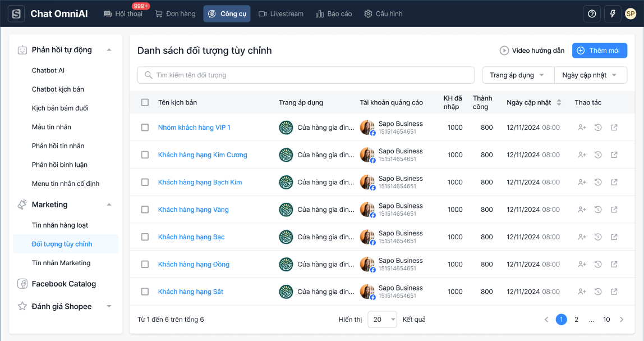Open the Ngày cập nhật filter dropdown
Image resolution: width=644 pixels, height=341 pixels.
click(590, 75)
